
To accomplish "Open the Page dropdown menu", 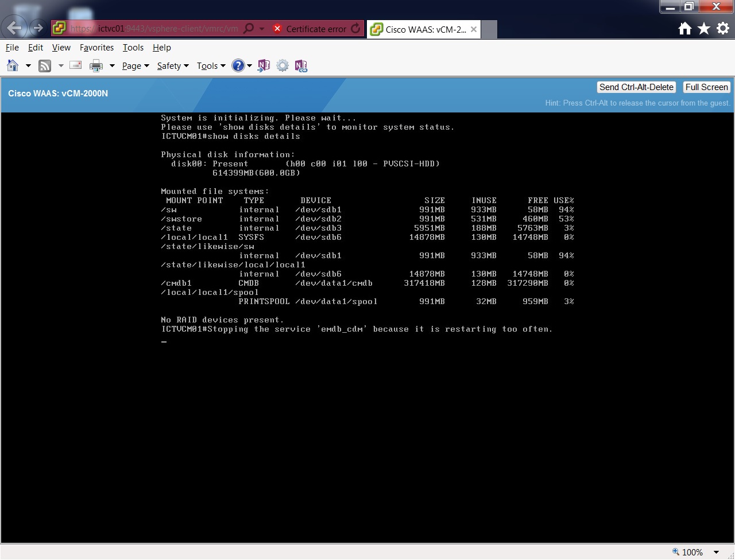I will coord(136,66).
